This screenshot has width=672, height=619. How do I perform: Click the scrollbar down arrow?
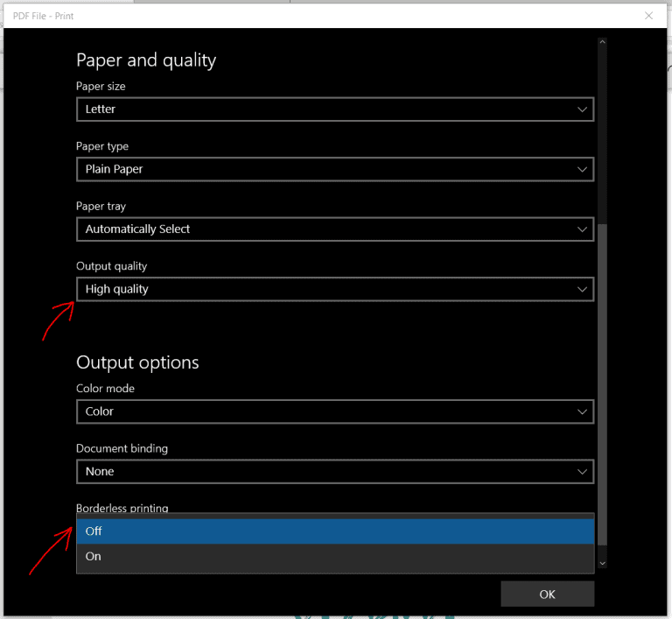click(603, 563)
